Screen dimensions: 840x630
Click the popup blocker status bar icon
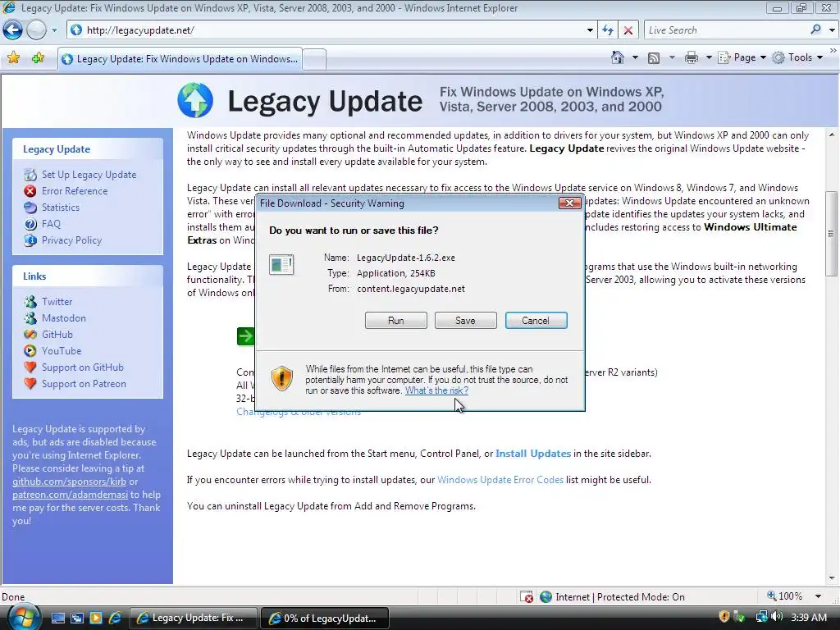pos(527,597)
